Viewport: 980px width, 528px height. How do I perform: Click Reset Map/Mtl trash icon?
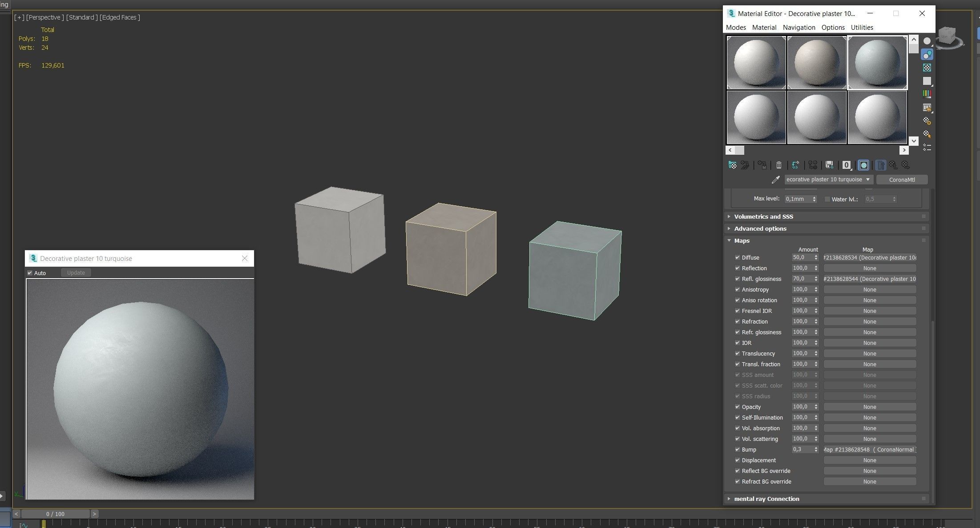pos(778,165)
